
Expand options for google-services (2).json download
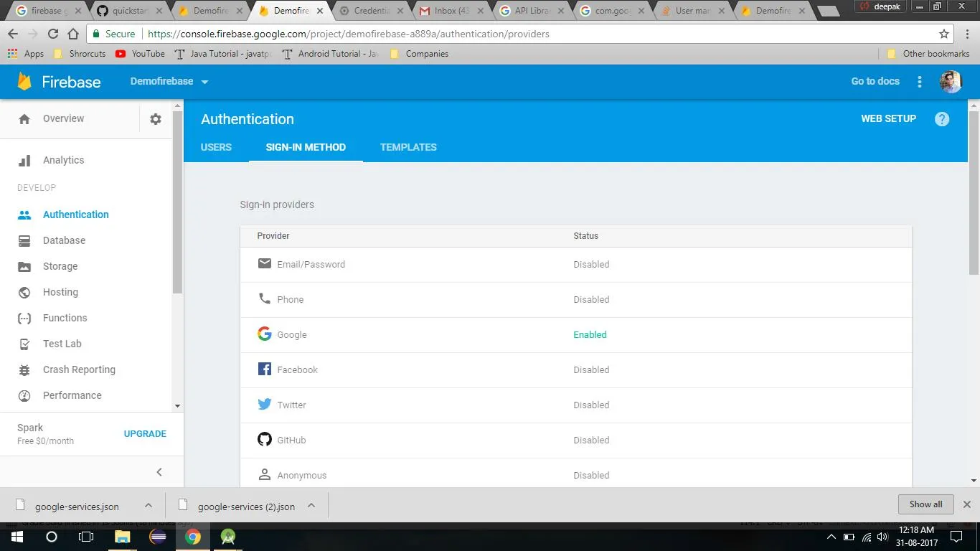click(x=311, y=505)
